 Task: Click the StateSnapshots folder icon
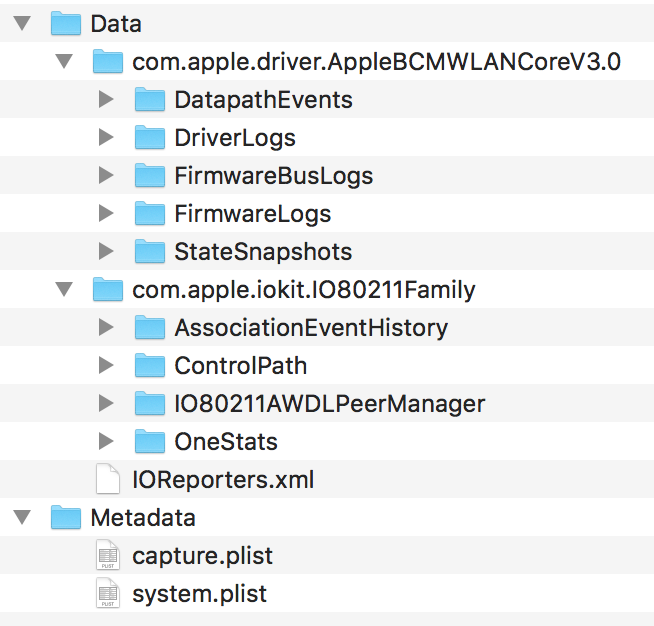148,252
